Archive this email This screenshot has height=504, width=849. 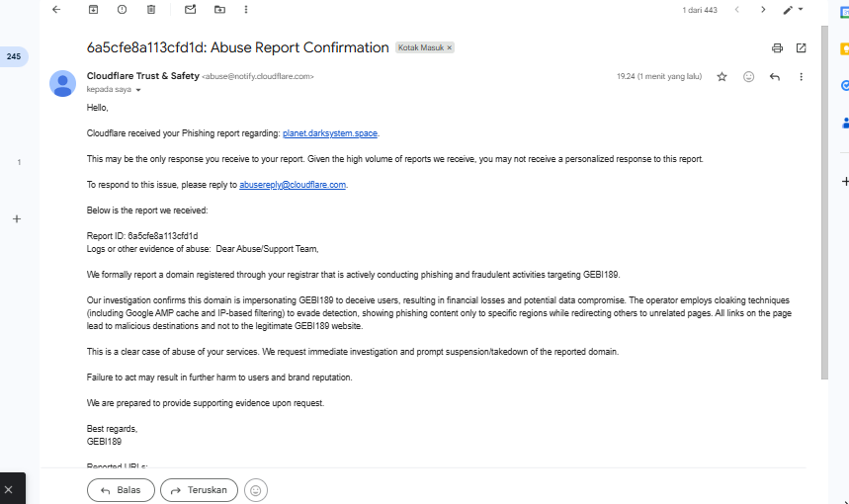click(x=93, y=9)
